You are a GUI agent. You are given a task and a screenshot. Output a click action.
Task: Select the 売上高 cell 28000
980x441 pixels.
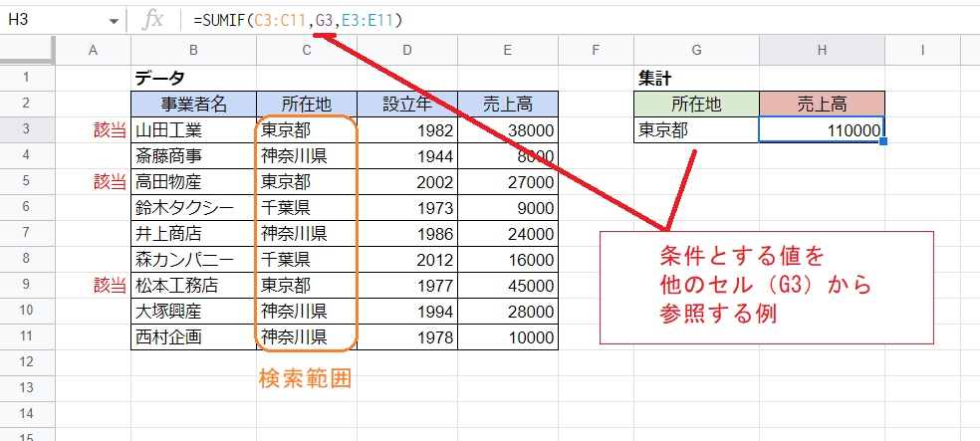(x=508, y=311)
